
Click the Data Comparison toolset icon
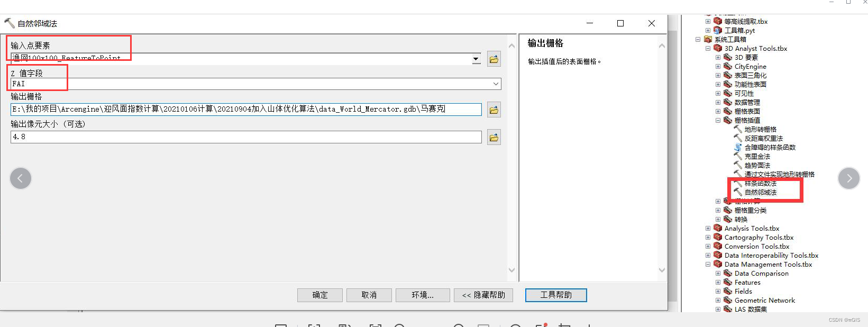point(728,274)
